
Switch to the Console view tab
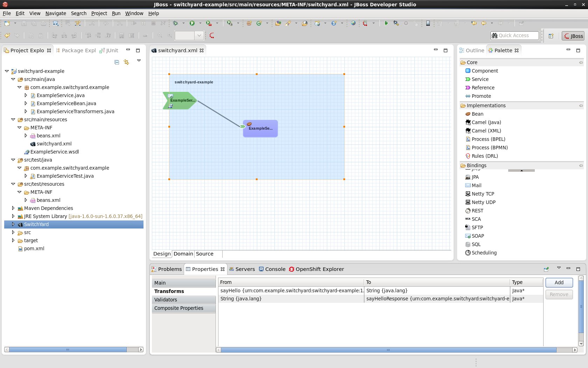[272, 269]
